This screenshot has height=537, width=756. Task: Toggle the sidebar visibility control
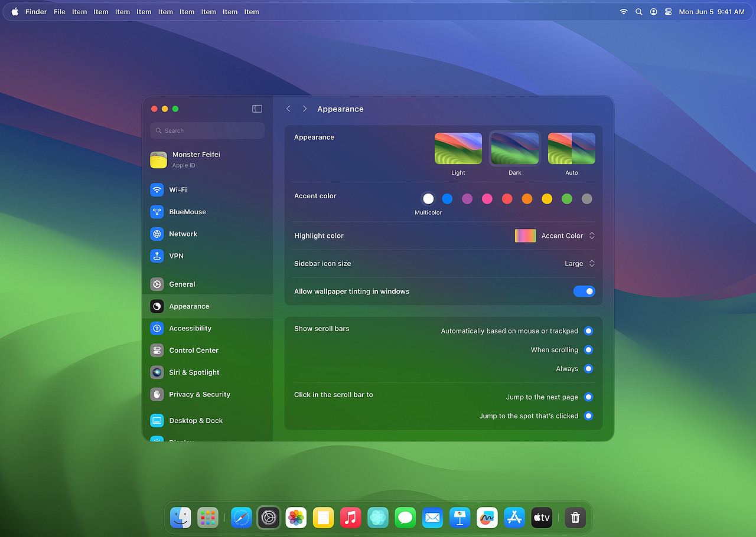point(257,109)
